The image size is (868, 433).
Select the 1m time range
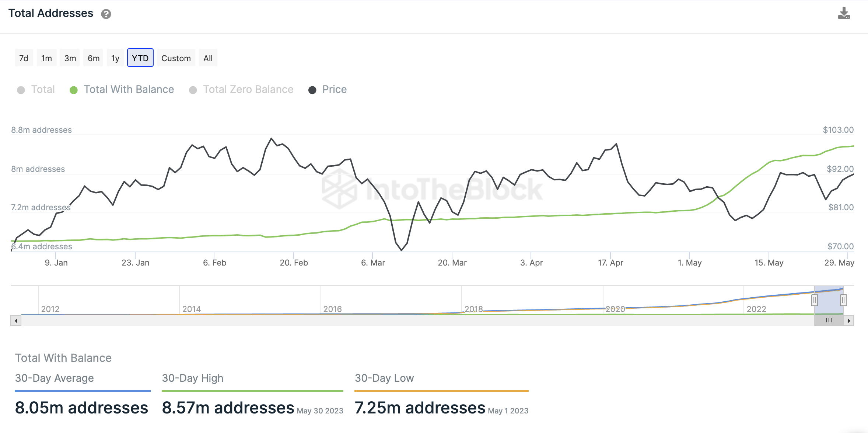pyautogui.click(x=47, y=58)
